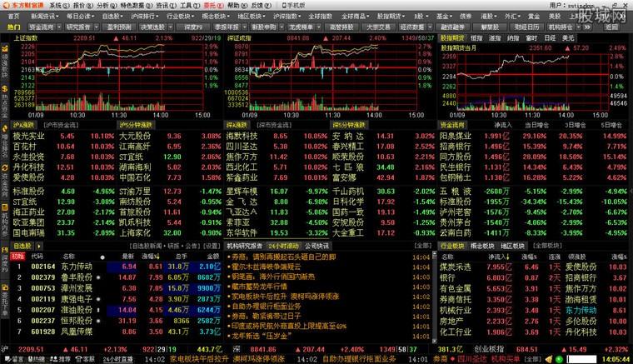The height and width of the screenshot is (364, 633).
Task: Sort watchlist by 金额 column
Action: click(212, 257)
